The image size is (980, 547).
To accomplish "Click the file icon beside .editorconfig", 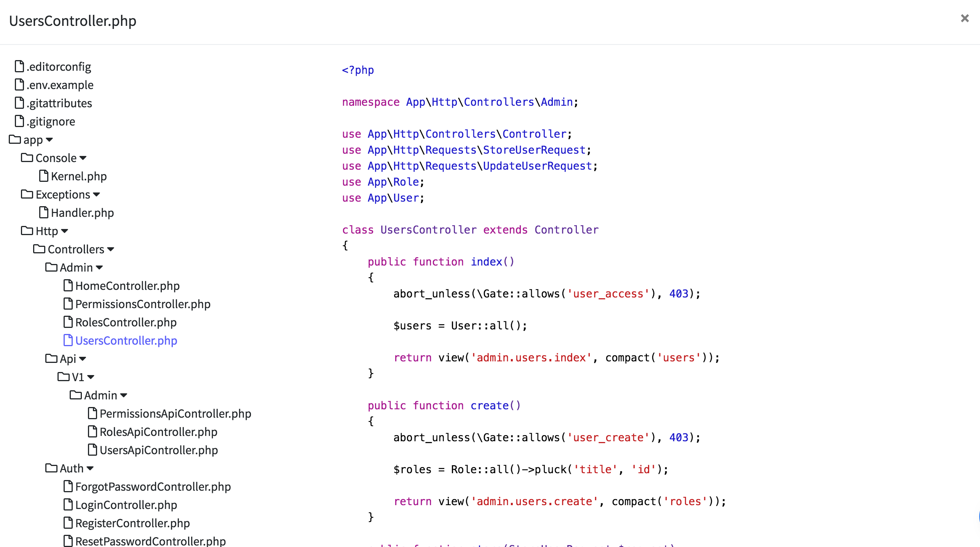I will click(x=19, y=66).
